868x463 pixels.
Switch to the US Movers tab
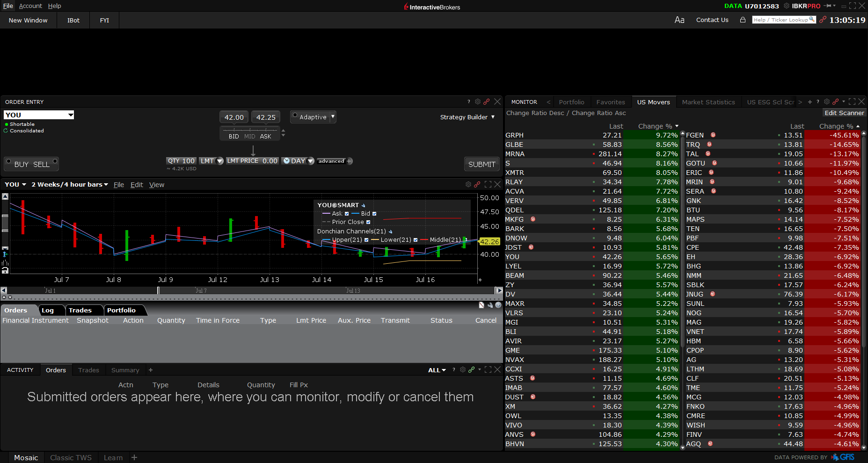pyautogui.click(x=654, y=101)
